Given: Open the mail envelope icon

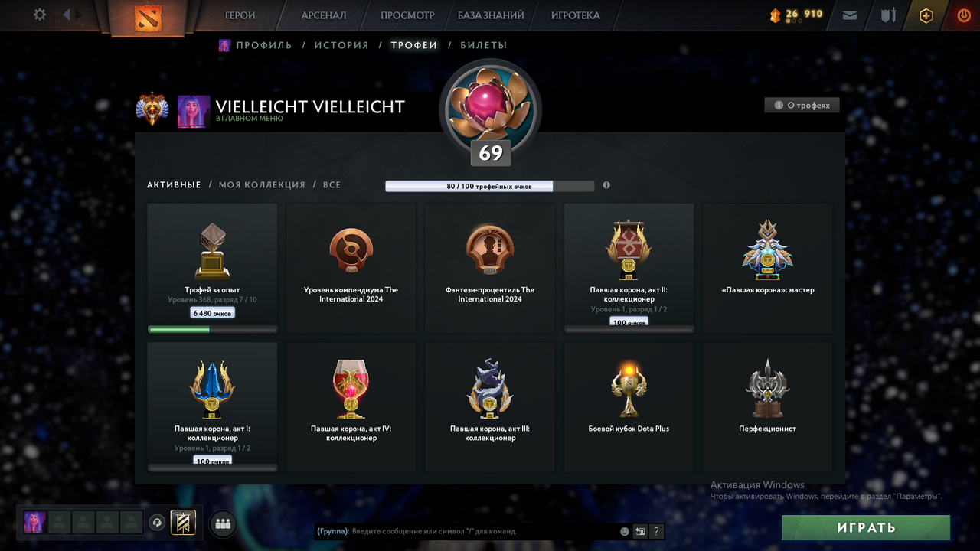Looking at the screenshot, I should (850, 15).
